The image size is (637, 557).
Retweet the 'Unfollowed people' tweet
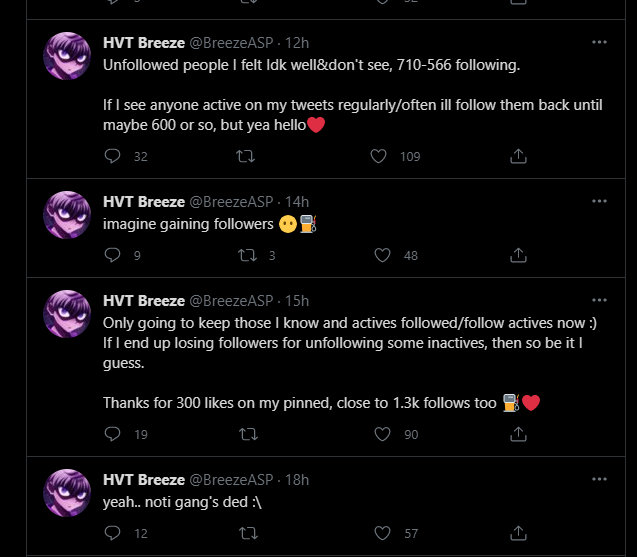coord(245,156)
